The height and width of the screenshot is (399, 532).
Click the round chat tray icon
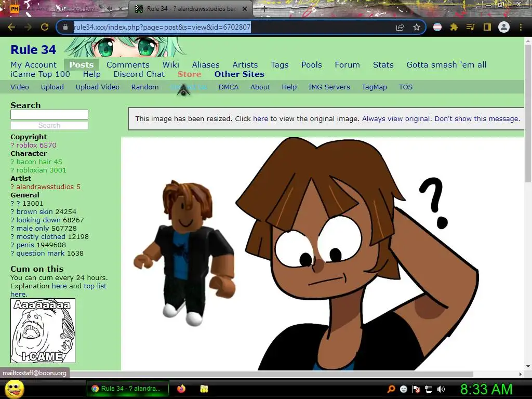[403, 389]
